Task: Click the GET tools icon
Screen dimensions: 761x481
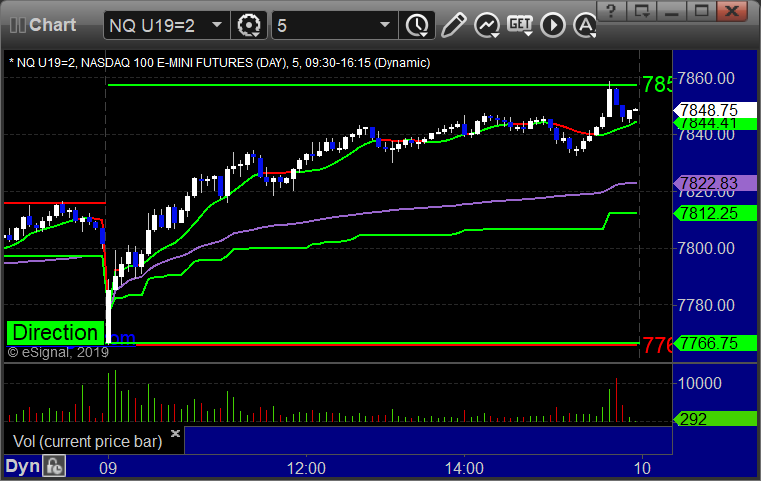Action: tap(520, 25)
